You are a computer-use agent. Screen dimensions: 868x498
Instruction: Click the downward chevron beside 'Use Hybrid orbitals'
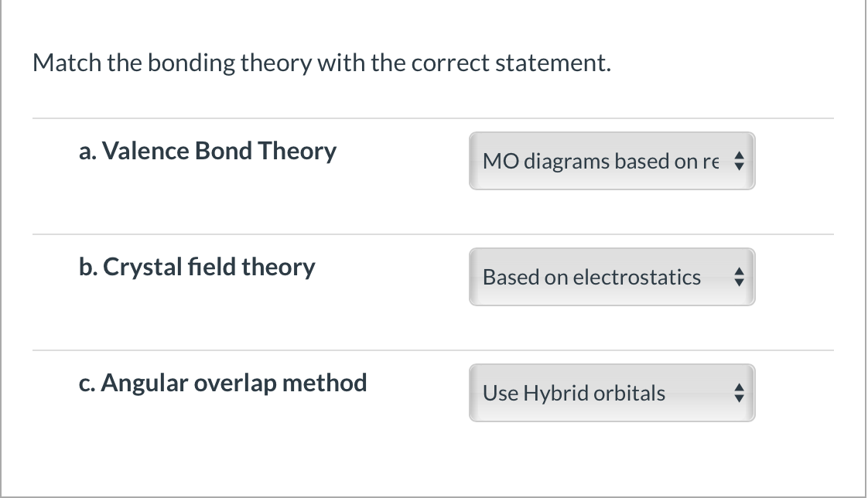tap(740, 397)
